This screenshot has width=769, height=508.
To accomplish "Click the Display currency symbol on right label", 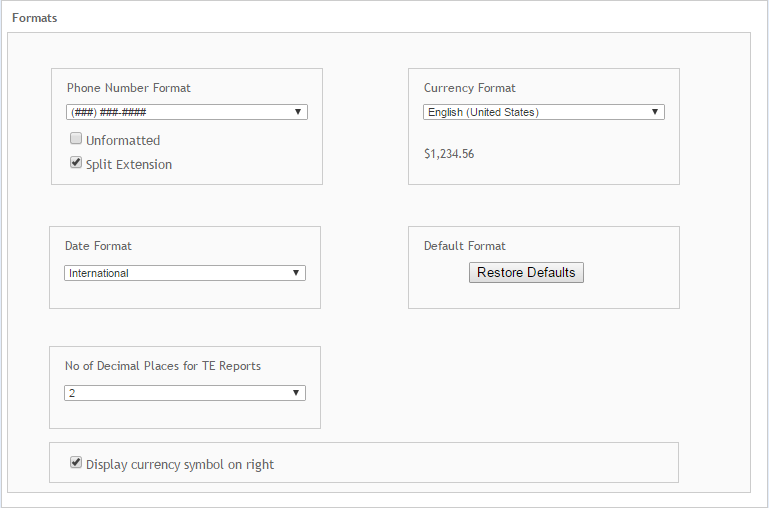I will coord(180,465).
